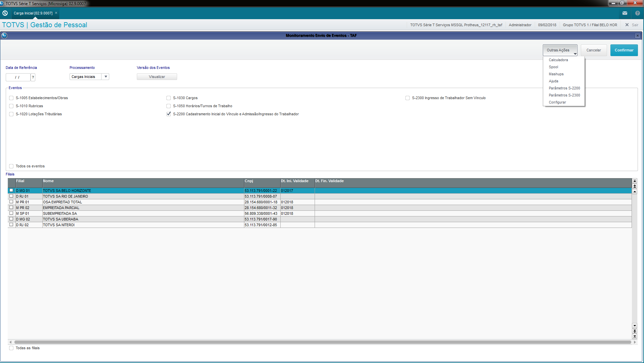This screenshot has width=644, height=363.
Task: Open the help question mark icon in top bar
Action: 638,13
